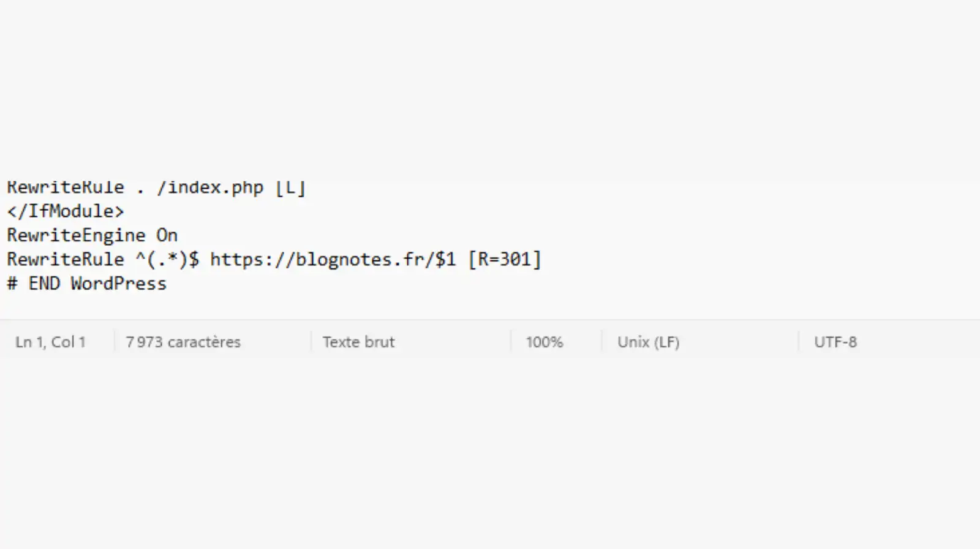
Task: Click the word END in the last line
Action: click(x=44, y=284)
